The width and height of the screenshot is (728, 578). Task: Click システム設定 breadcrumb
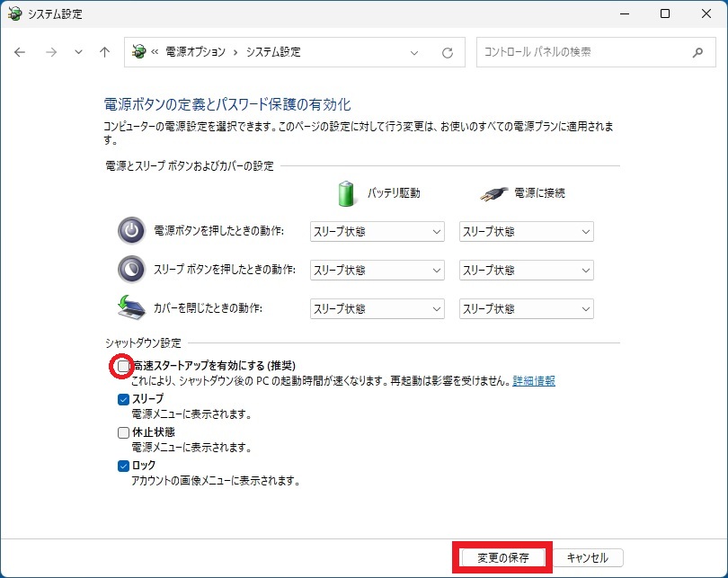pos(273,51)
